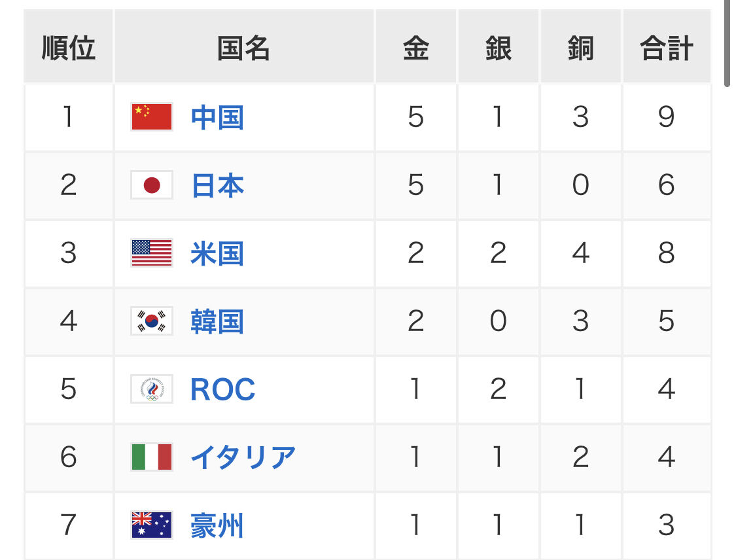Open the 中国 country link
Image resolution: width=736 pixels, height=560 pixels.
(x=217, y=118)
